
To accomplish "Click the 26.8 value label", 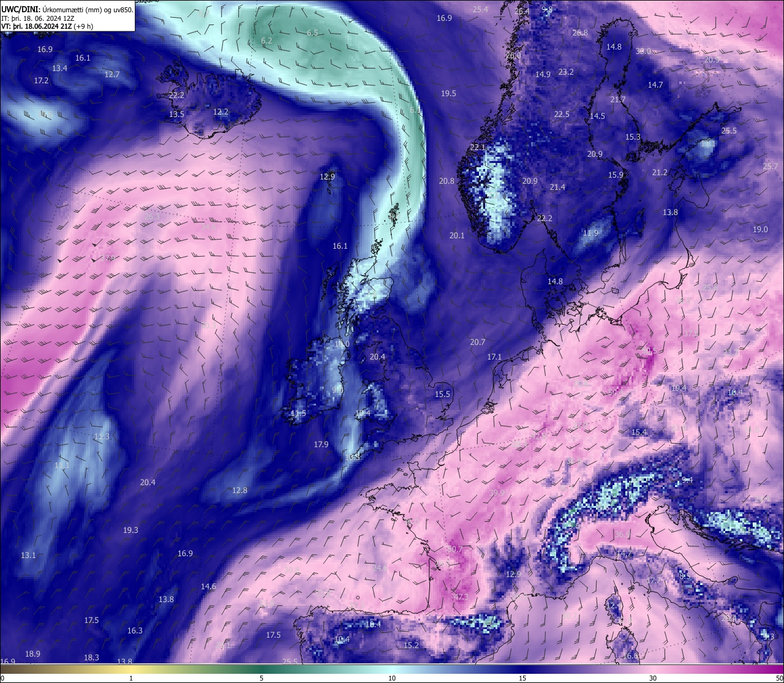I will 580,33.
